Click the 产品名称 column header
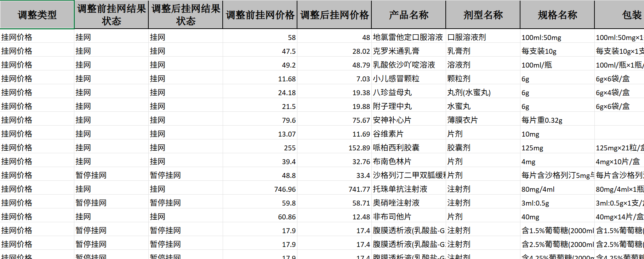Viewport: 644px width, 259px height. click(409, 15)
